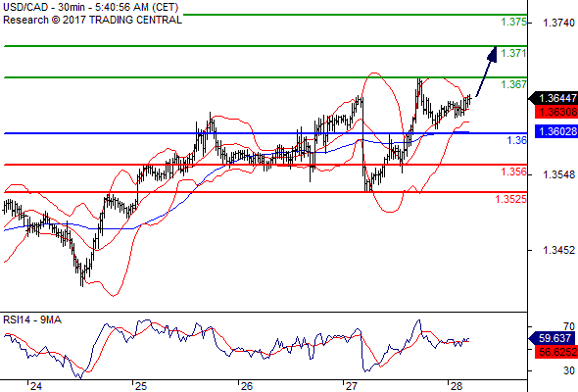Click the USD/CAD 30min chart title
578x392 pixels.
pos(91,7)
